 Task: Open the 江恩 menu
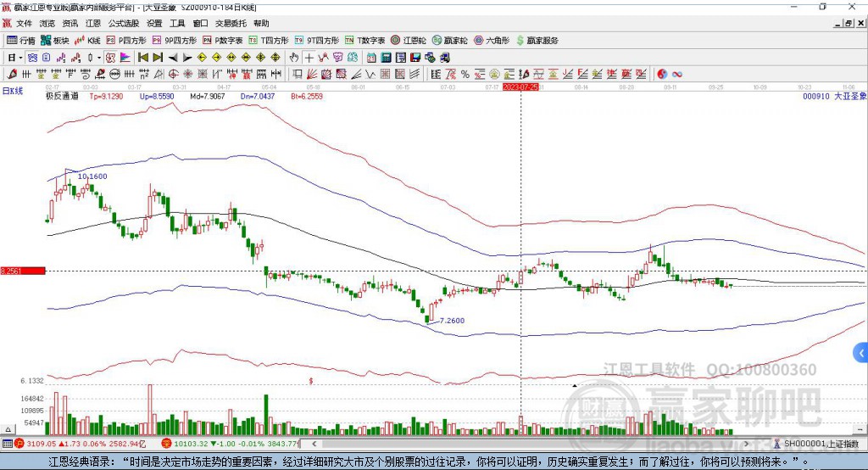click(x=93, y=23)
